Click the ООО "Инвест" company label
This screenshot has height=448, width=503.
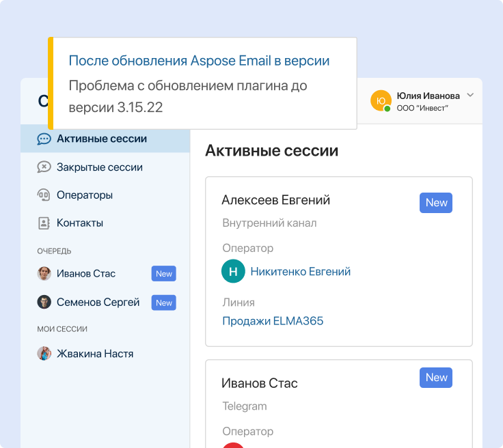(422, 109)
